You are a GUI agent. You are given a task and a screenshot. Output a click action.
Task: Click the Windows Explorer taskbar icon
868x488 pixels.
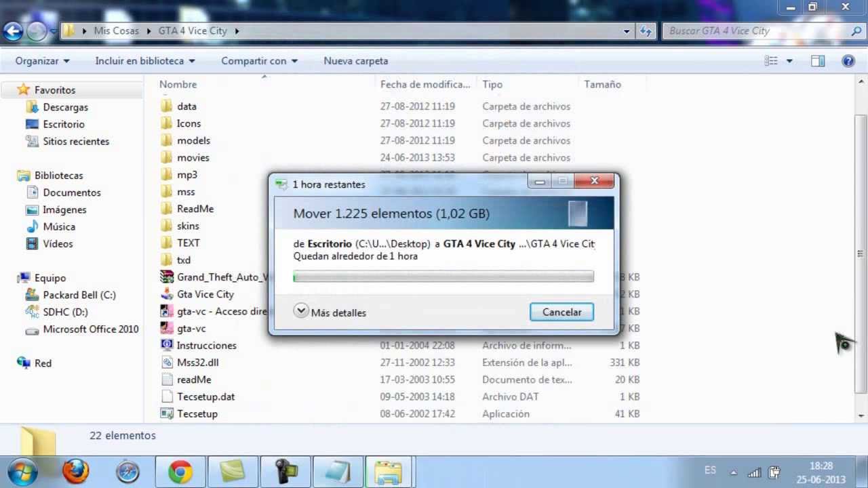pos(389,471)
